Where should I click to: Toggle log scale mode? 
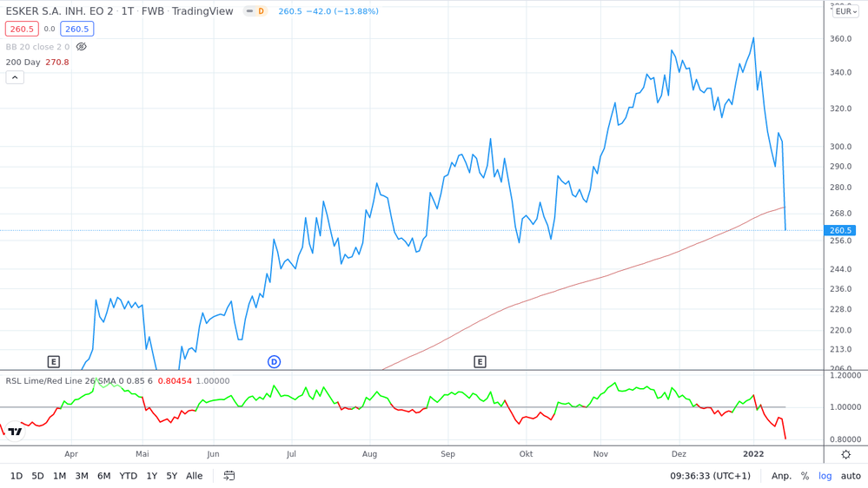coord(825,476)
